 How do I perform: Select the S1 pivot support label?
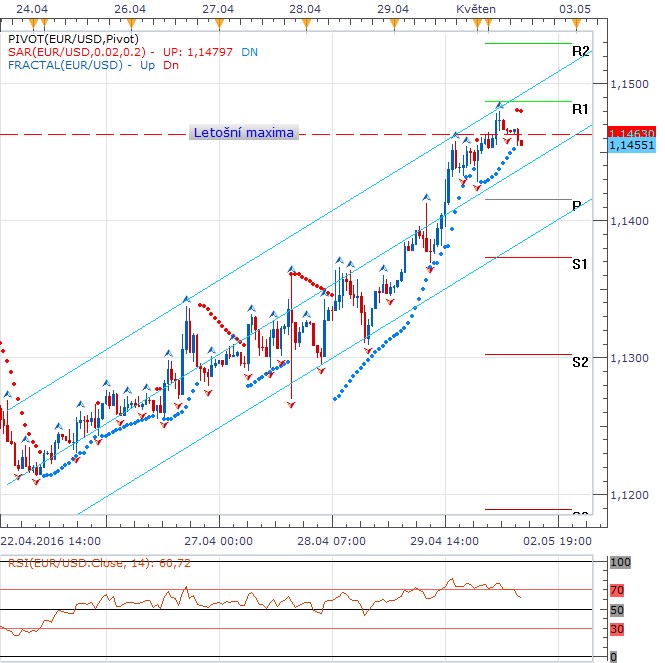[x=580, y=264]
